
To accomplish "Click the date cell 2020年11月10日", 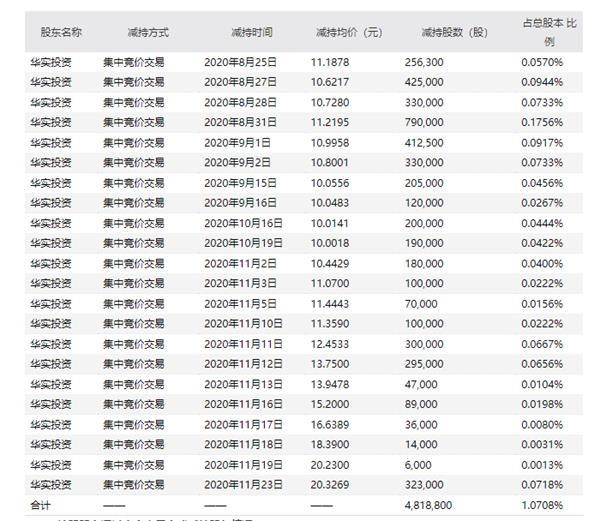I will coord(243,324).
